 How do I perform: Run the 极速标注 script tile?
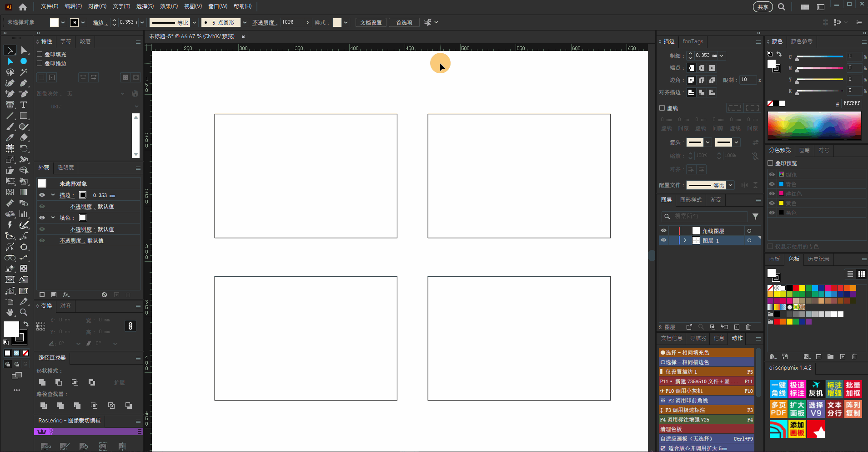(x=797, y=389)
